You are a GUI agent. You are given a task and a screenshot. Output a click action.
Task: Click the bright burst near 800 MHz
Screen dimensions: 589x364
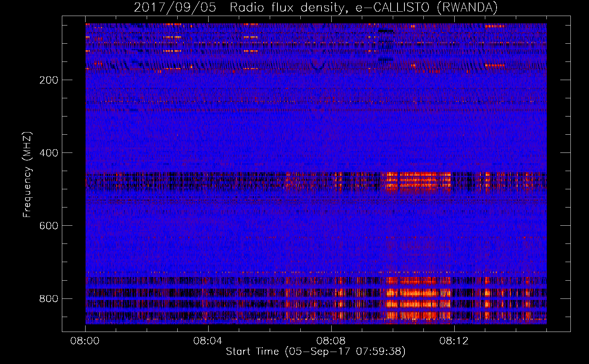(418, 298)
